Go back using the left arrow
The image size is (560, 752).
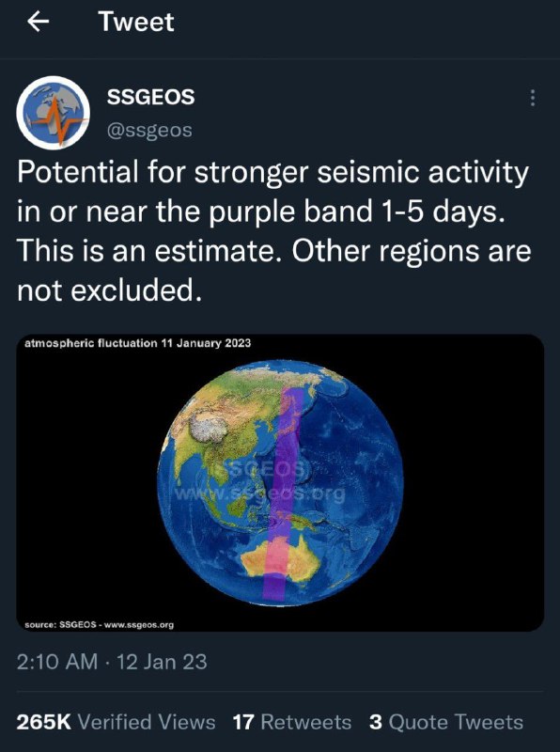tap(39, 22)
